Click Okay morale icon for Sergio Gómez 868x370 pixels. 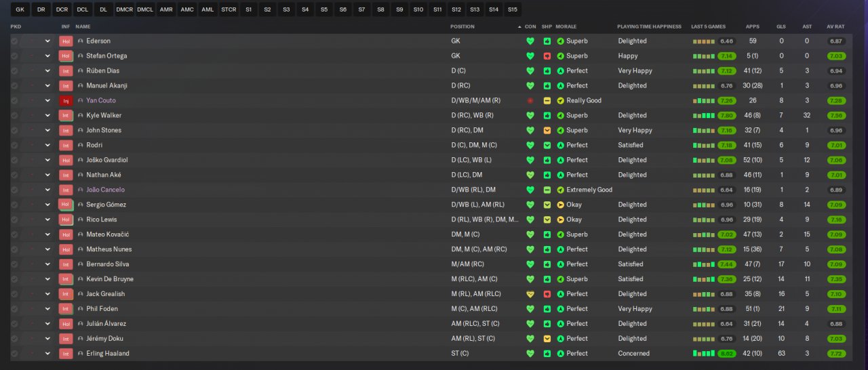[561, 205]
